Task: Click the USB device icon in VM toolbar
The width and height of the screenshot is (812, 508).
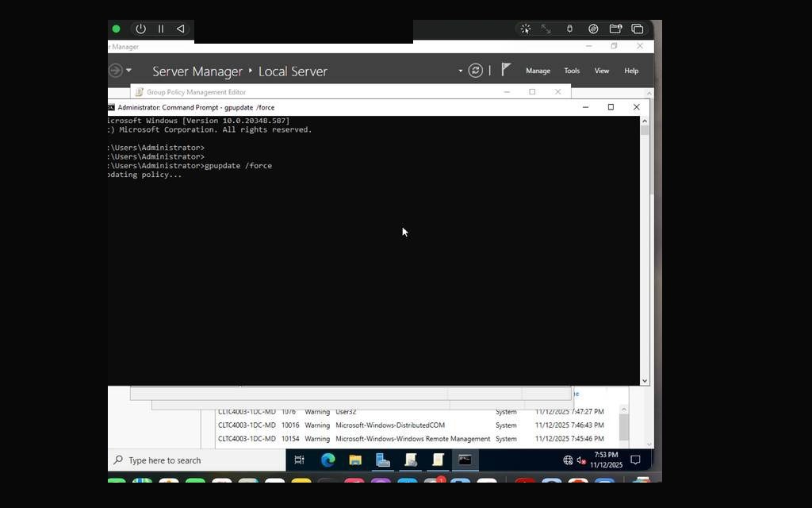Action: (569, 29)
